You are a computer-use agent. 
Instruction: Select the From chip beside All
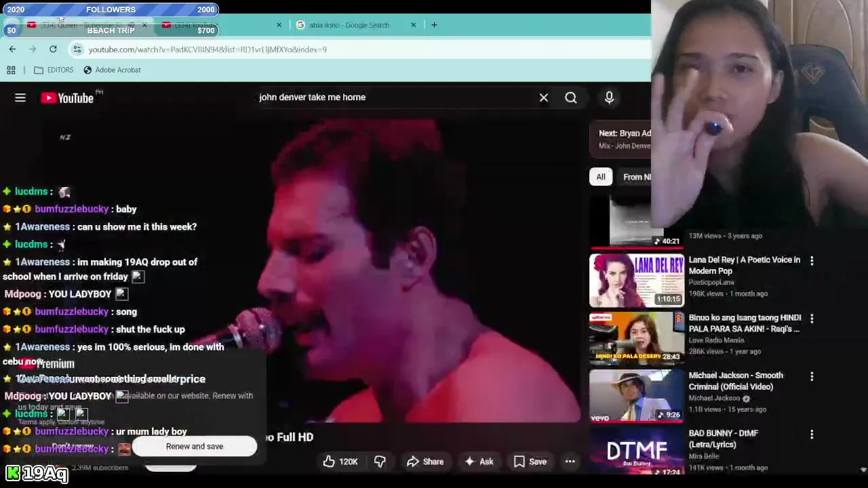tap(636, 177)
